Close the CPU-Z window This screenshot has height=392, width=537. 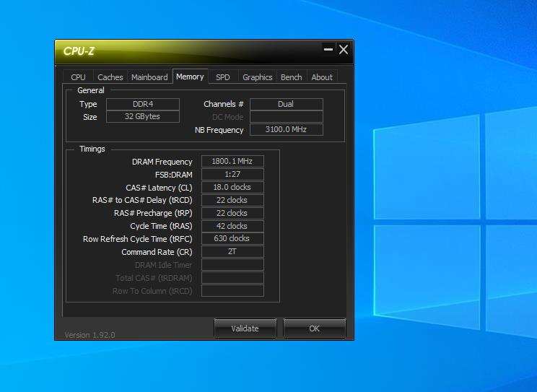pyautogui.click(x=344, y=49)
